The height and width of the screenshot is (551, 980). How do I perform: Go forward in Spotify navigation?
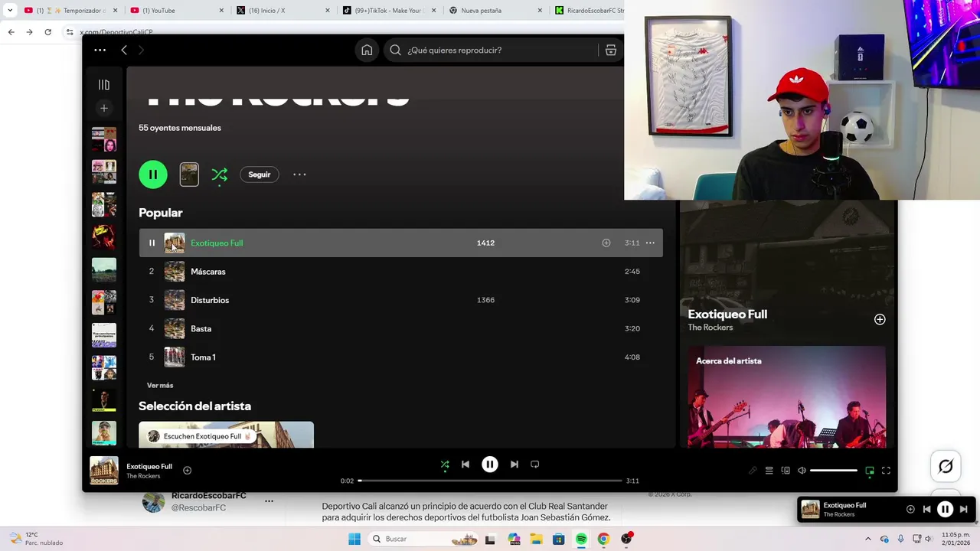pos(141,50)
